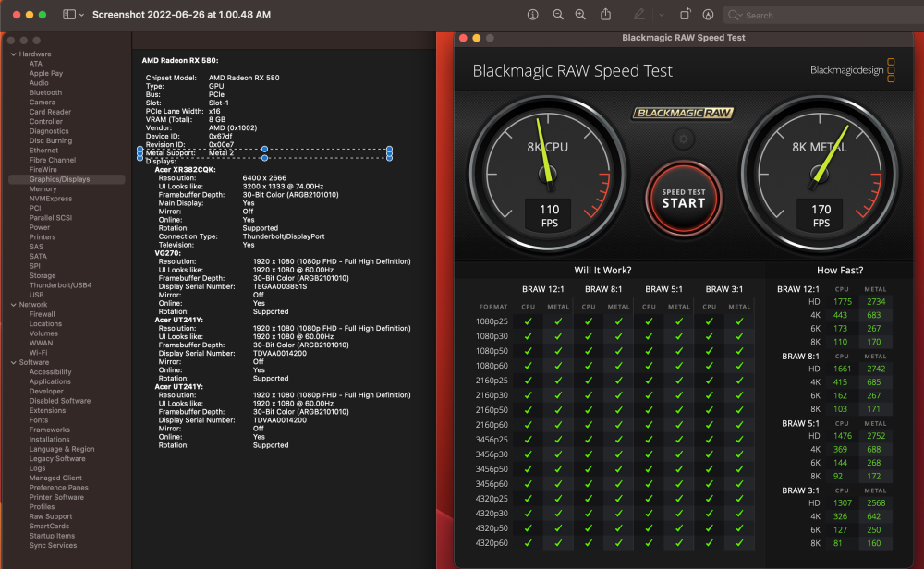Collapse the Hardware section chevron
The width and height of the screenshot is (924, 569).
click(14, 54)
